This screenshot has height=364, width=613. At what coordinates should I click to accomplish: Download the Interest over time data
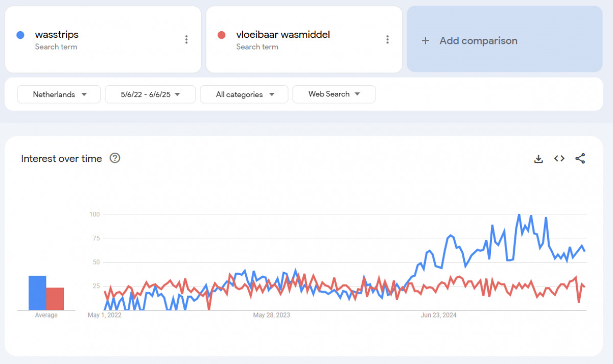click(538, 159)
